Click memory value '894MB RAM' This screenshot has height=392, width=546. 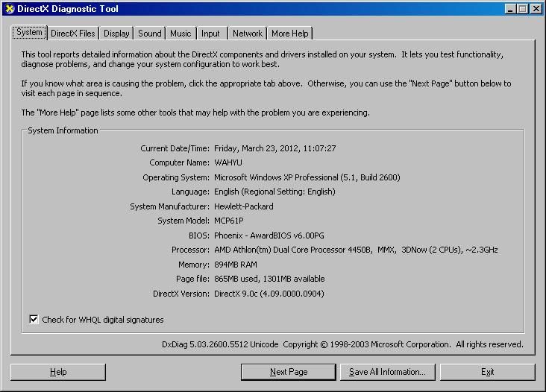coord(236,265)
